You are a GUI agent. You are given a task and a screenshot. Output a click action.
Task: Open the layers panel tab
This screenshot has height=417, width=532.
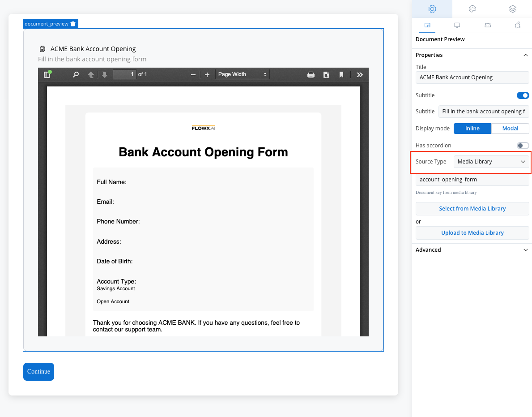[x=512, y=9]
